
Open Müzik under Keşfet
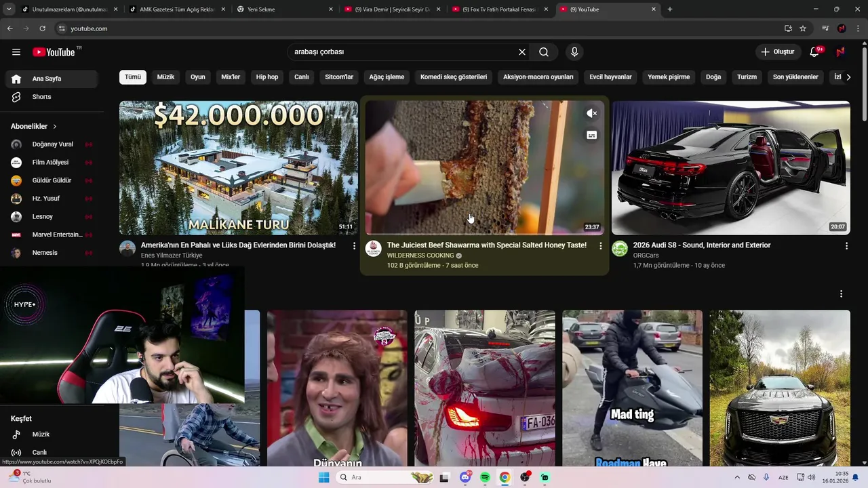point(52,434)
